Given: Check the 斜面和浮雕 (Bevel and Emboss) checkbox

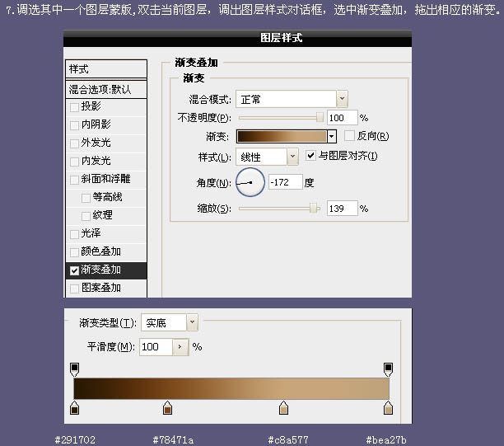Looking at the screenshot, I should (x=74, y=179).
